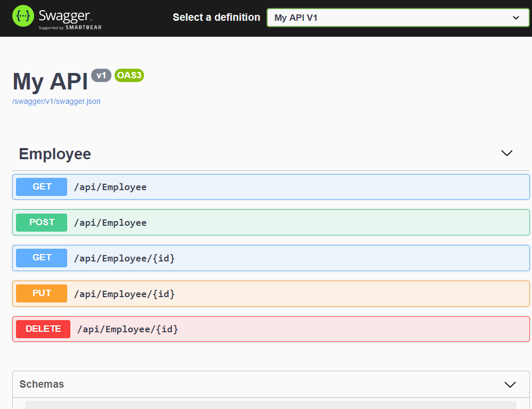Click the GET badge for /api/Employee
Image resolution: width=532 pixels, height=409 pixels.
click(42, 187)
